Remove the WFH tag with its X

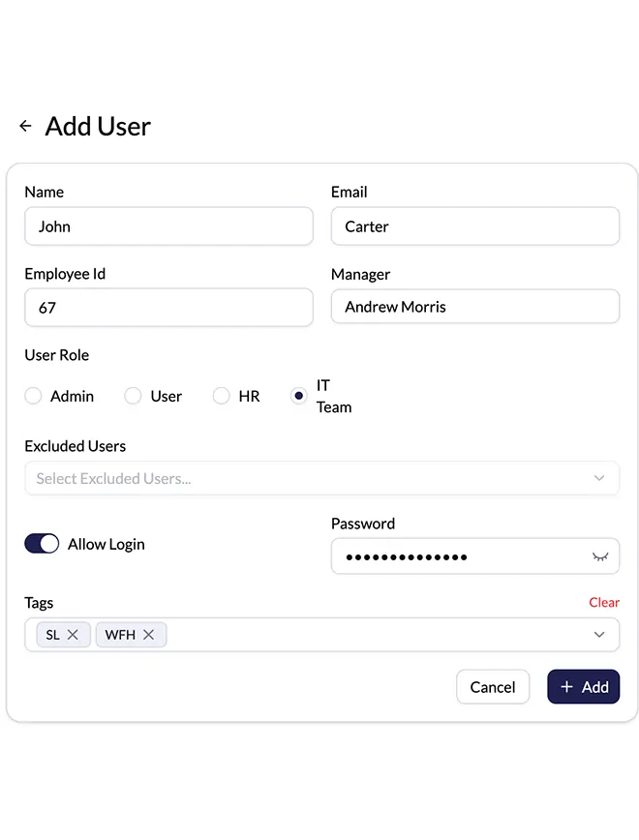pyautogui.click(x=148, y=635)
